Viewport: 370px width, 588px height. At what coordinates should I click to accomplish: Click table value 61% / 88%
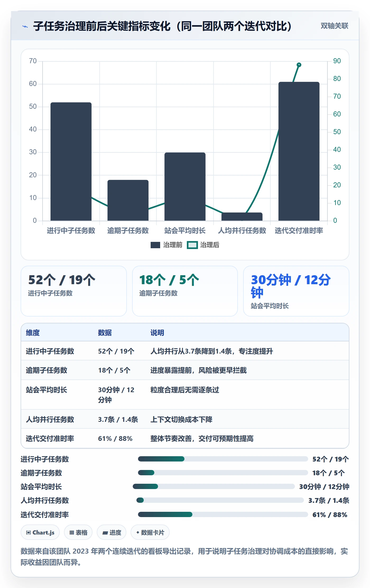(115, 438)
